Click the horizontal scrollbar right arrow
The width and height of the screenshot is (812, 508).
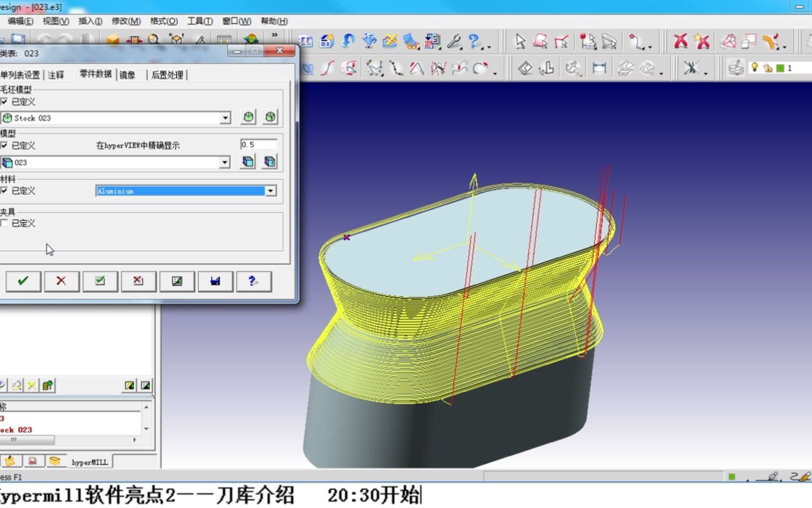coord(135,440)
